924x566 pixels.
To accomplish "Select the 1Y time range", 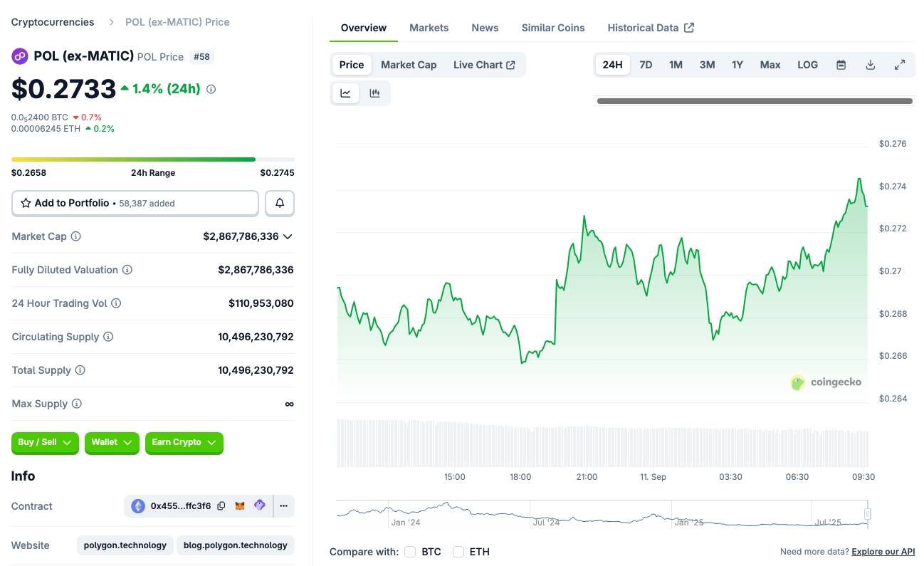I will coord(737,65).
